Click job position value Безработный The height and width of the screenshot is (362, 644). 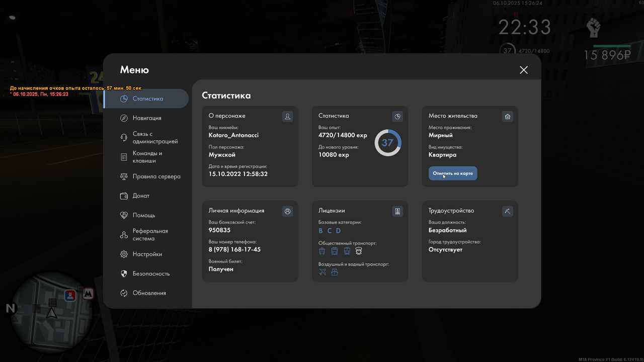(x=448, y=230)
